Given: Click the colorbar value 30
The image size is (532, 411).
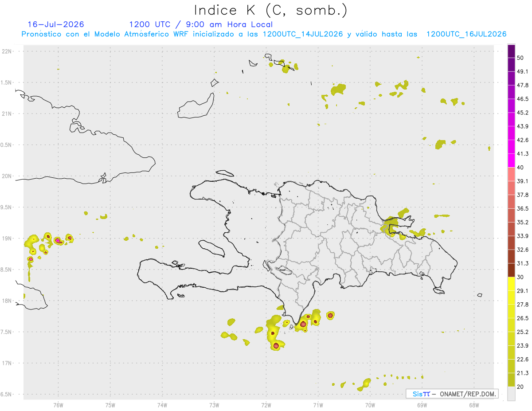Looking at the screenshot, I should pos(521,277).
